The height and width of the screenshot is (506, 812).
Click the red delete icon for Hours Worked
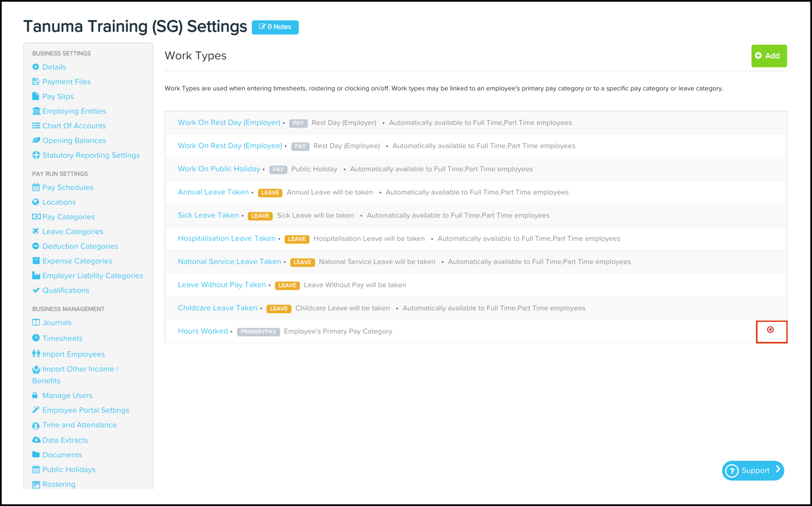(x=770, y=330)
